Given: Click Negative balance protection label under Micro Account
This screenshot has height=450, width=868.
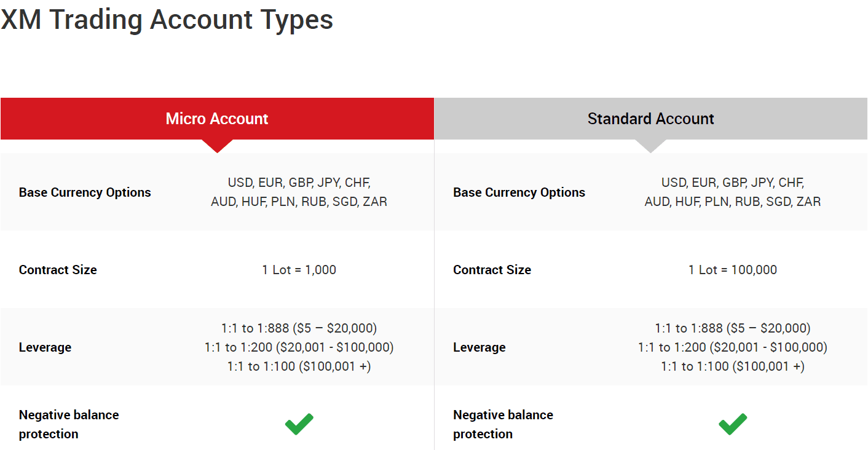Looking at the screenshot, I should (69, 424).
